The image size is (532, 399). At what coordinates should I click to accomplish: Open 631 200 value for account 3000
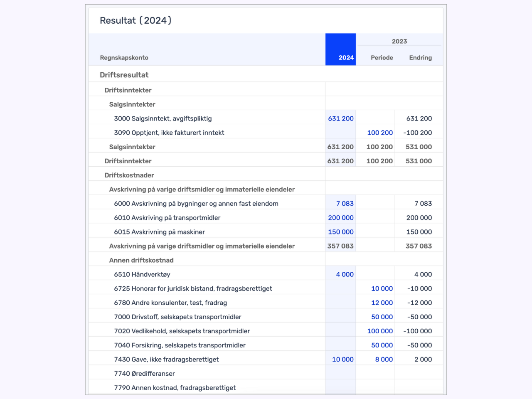(x=340, y=118)
